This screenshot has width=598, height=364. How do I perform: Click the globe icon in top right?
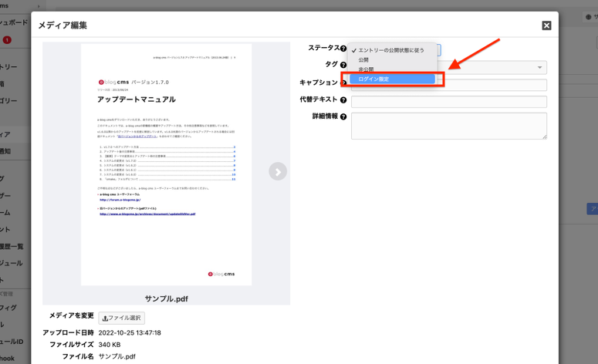[x=589, y=17]
